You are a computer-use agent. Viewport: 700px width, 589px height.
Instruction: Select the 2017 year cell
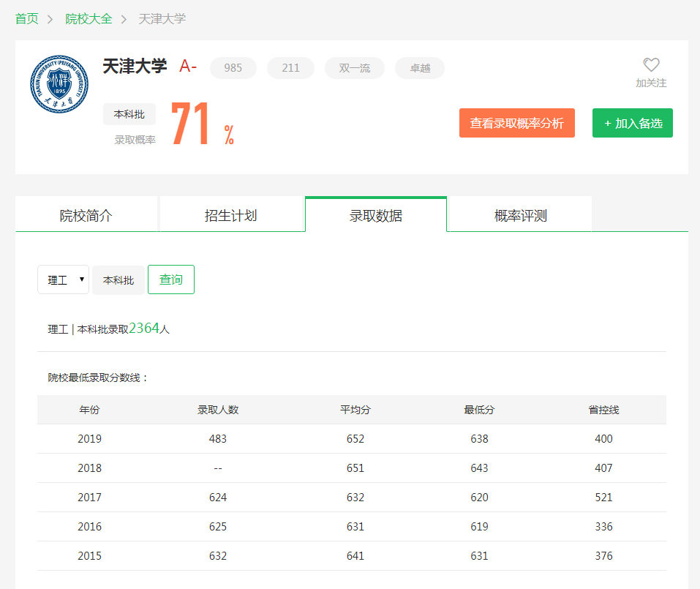89,497
